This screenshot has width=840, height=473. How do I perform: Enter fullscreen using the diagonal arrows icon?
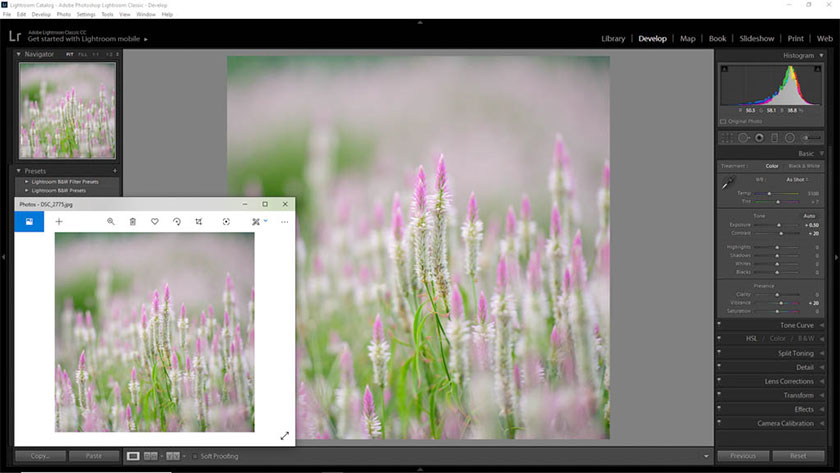(x=284, y=436)
